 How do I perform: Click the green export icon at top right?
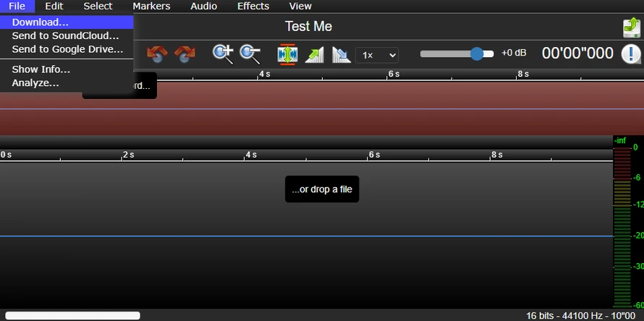[631, 27]
